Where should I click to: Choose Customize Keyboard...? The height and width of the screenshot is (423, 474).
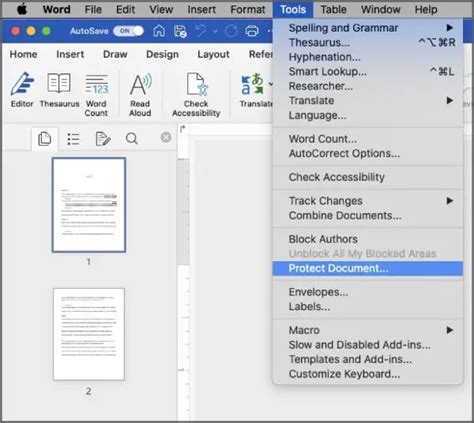368,374
